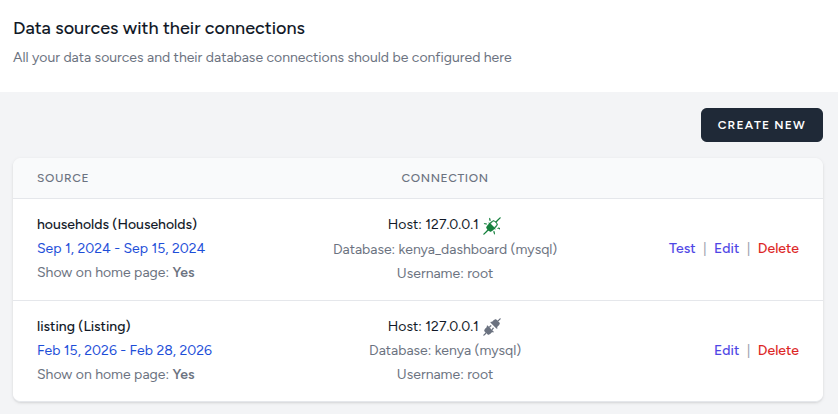Click the green connected plug icon for households
The image size is (838, 414).
click(x=492, y=225)
